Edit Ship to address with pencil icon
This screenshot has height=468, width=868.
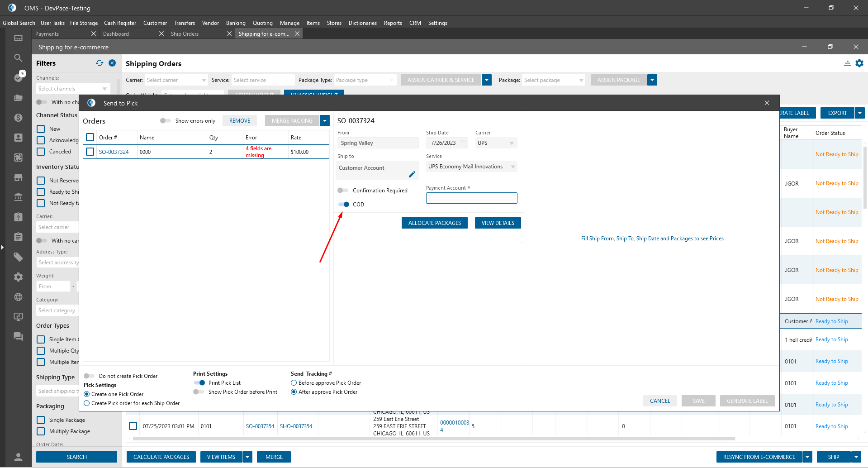pos(412,174)
